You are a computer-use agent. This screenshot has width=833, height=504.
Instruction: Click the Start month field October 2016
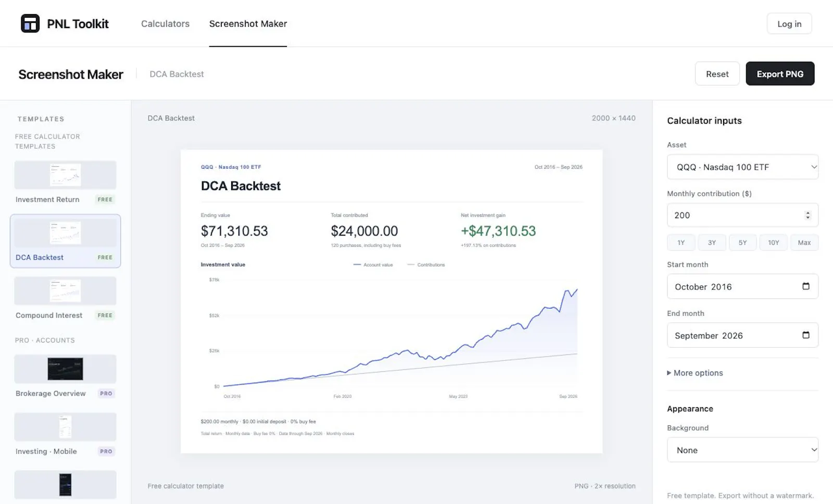(742, 286)
